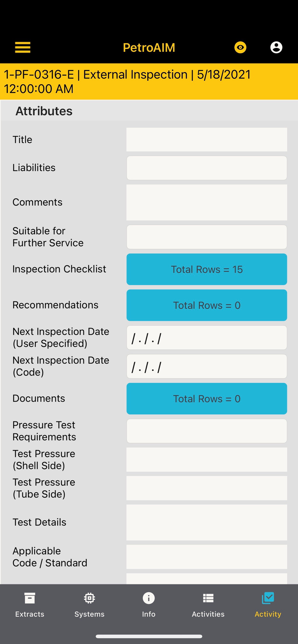Open Suitable for Further Service dropdown
This screenshot has height=644, width=298.
pyautogui.click(x=207, y=237)
